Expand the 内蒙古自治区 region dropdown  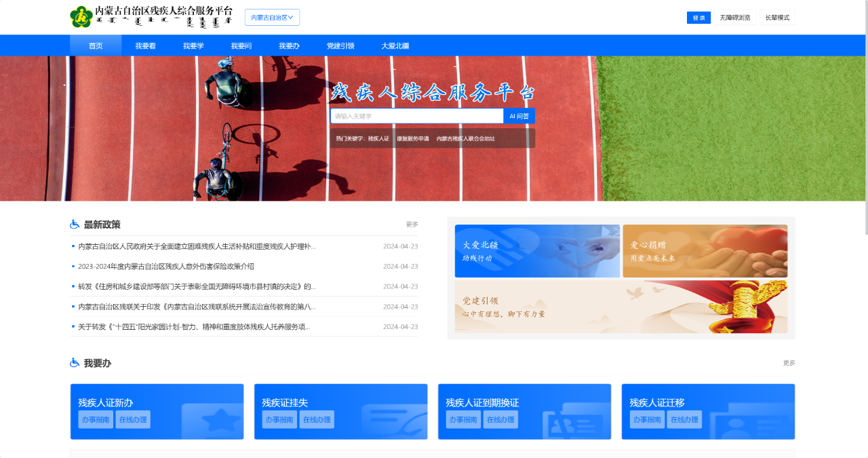pyautogui.click(x=272, y=18)
